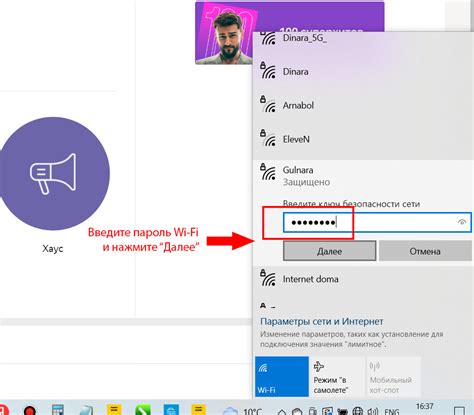Select the Arnabol Wi-Fi network
Image resolution: width=474 pixels, height=415 pixels.
coord(363,105)
